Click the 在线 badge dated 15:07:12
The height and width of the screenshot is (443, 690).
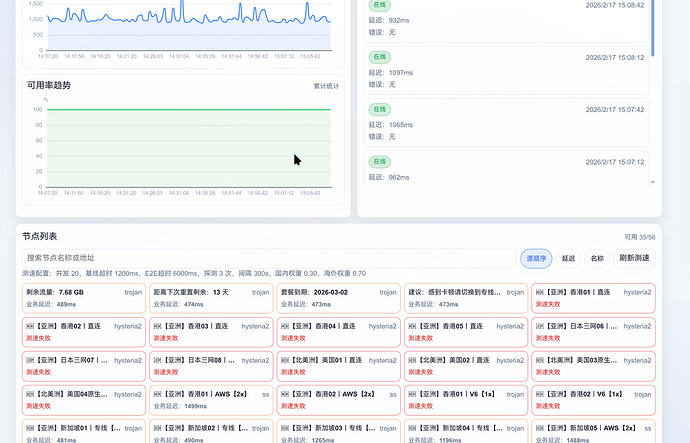pos(379,161)
